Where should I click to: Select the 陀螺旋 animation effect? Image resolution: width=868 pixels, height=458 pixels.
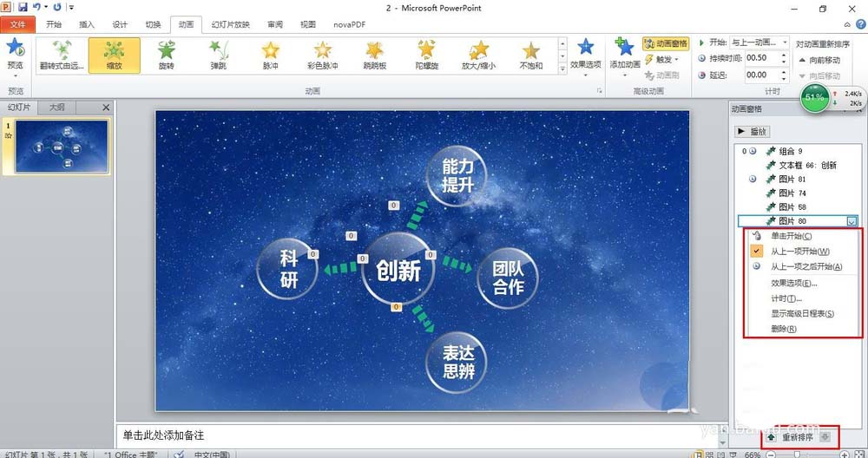426,55
